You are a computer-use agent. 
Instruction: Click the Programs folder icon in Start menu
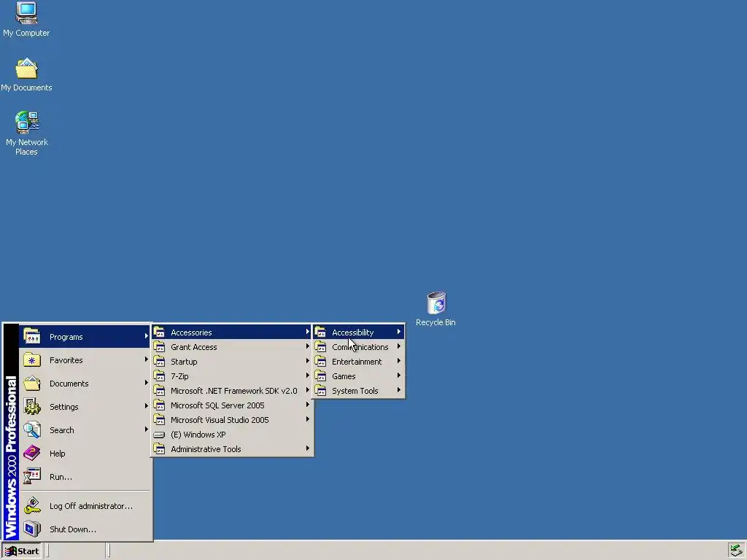pos(32,336)
